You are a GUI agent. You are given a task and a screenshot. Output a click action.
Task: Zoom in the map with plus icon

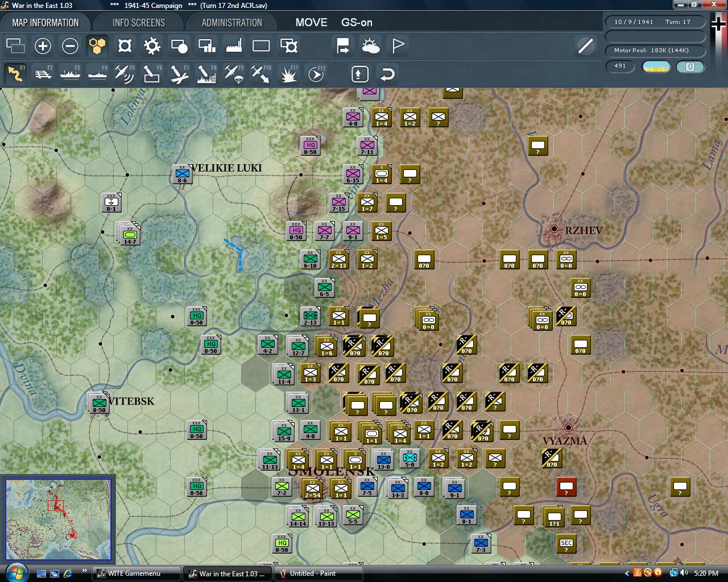click(x=43, y=45)
